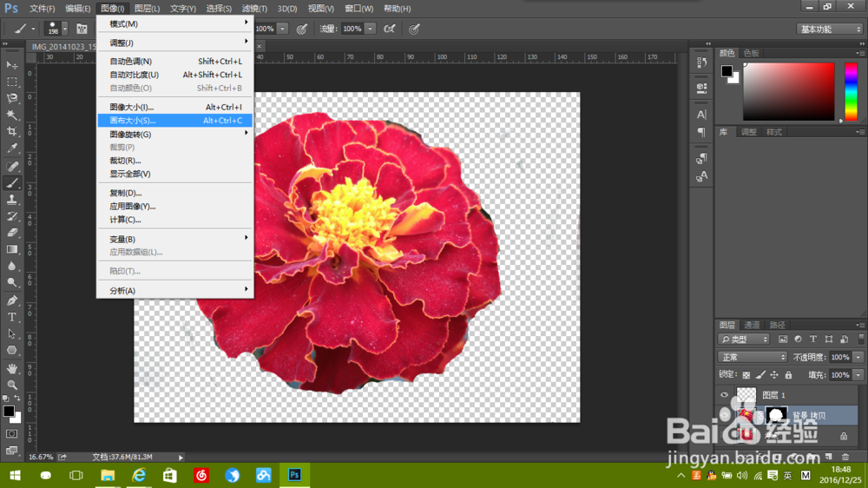This screenshot has width=868, height=488.
Task: Click the Gradient tool
Action: pyautogui.click(x=12, y=249)
